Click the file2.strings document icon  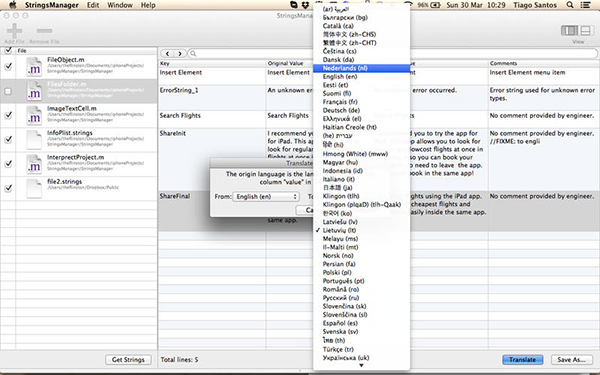tap(34, 188)
